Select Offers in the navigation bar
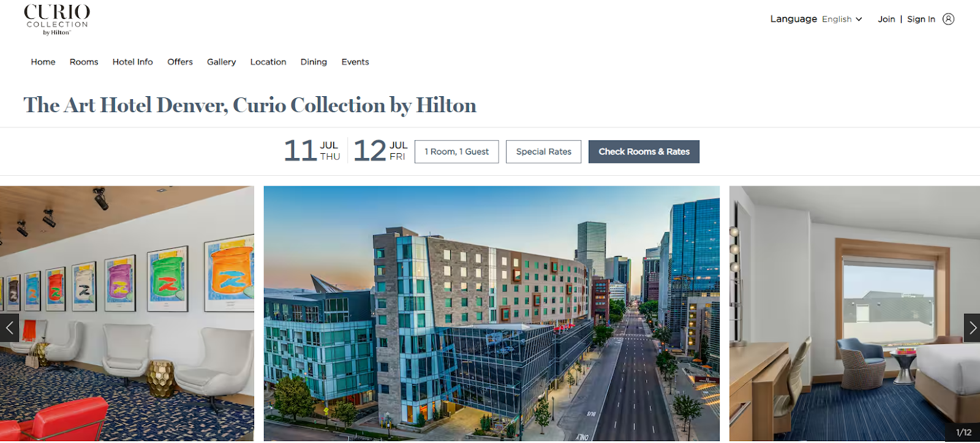Viewport: 980px width, 443px height. tap(180, 62)
